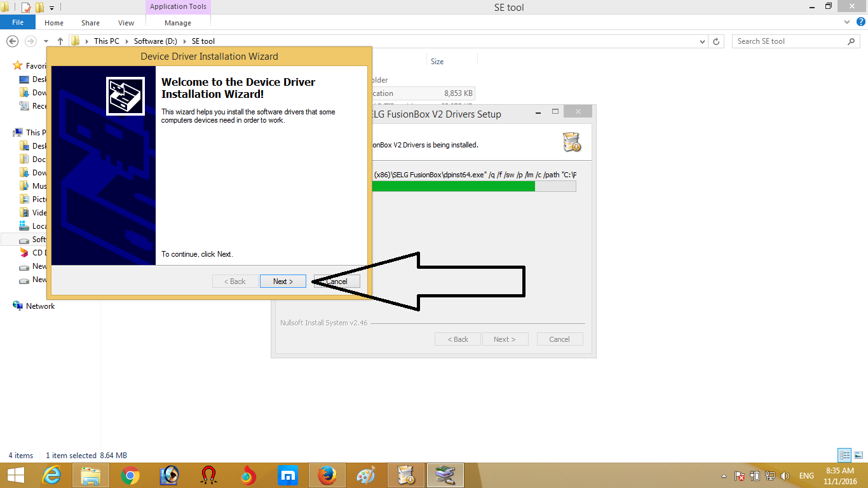Click inside the Search SE tool box
This screenshot has height=488, width=868.
coord(788,41)
